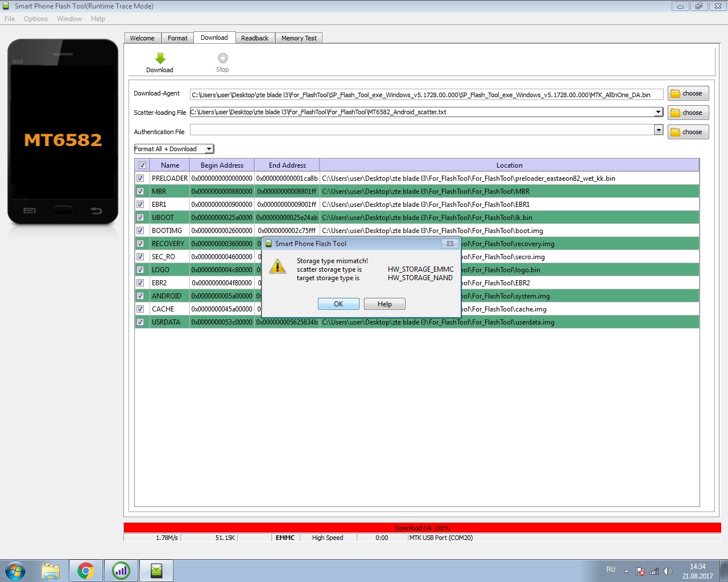Toggle the BOOTIMG partition checkbox

(x=140, y=231)
